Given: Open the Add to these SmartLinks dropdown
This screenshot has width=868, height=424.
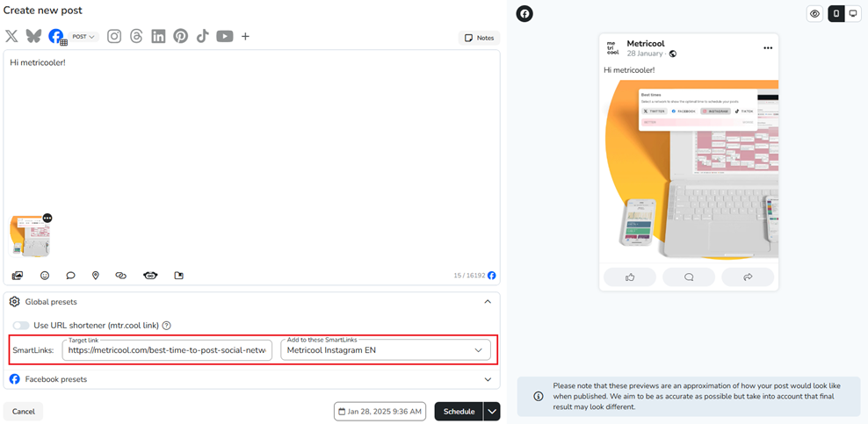Looking at the screenshot, I should pos(385,350).
